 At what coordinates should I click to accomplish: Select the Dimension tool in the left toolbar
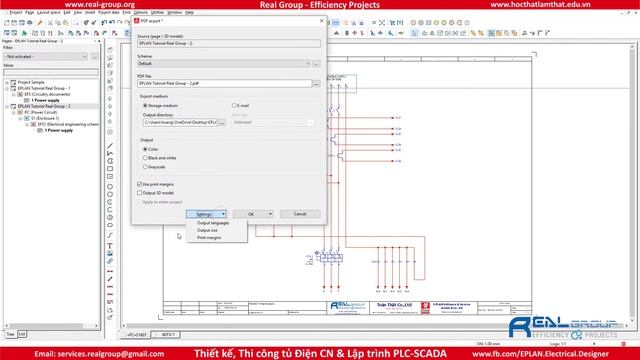tap(110, 271)
